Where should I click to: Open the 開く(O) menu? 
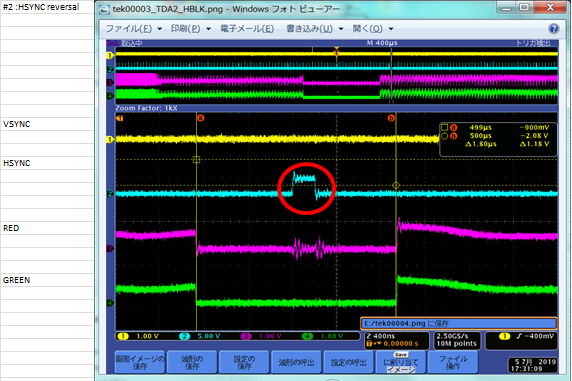[x=368, y=28]
